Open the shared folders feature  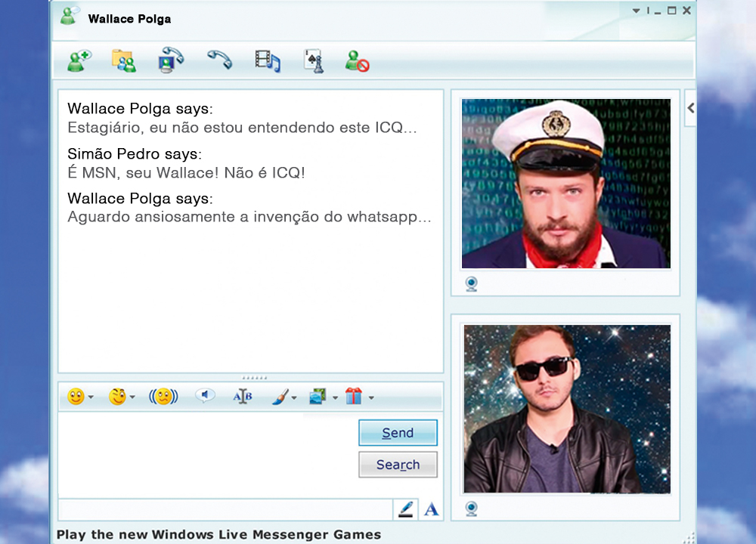point(124,60)
